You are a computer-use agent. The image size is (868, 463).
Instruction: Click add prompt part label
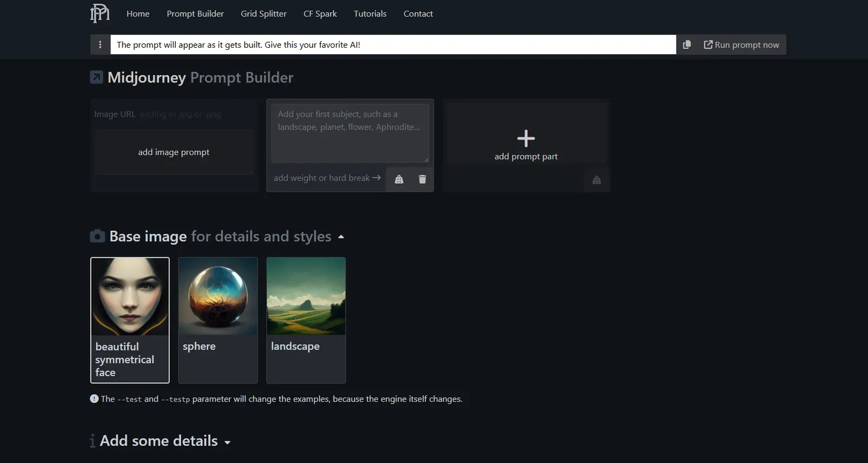pyautogui.click(x=526, y=156)
